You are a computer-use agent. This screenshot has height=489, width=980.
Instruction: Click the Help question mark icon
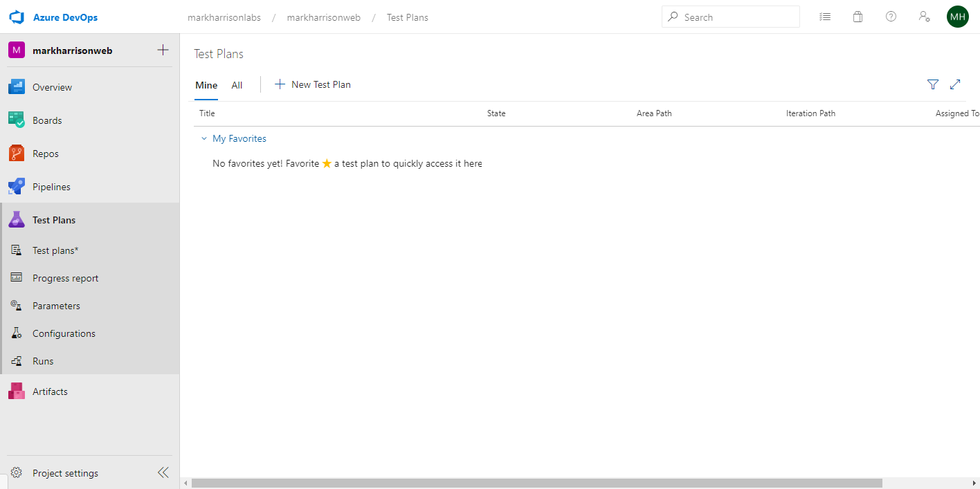(891, 17)
